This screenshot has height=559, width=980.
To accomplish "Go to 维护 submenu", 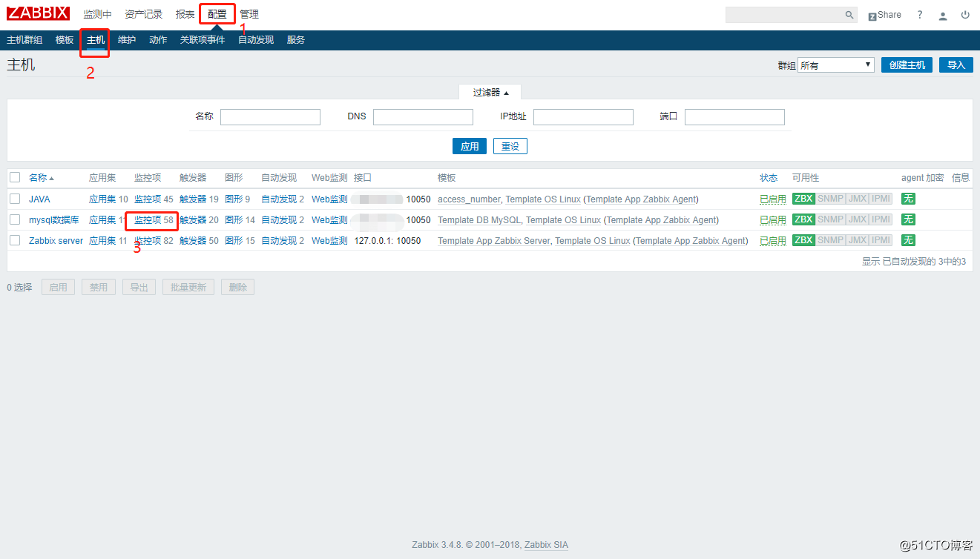I will 127,40.
